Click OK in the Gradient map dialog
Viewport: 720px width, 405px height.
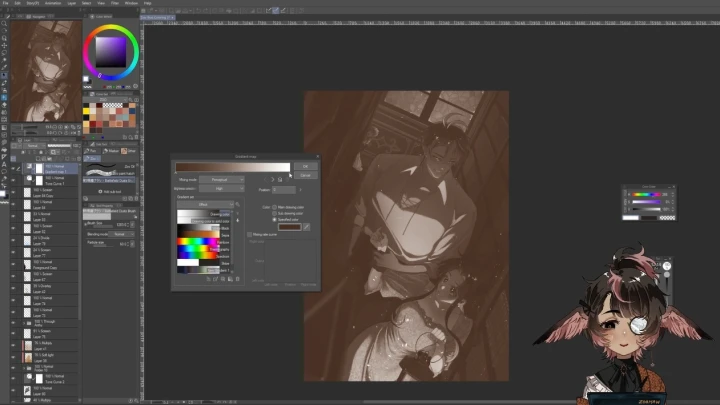pyautogui.click(x=305, y=166)
